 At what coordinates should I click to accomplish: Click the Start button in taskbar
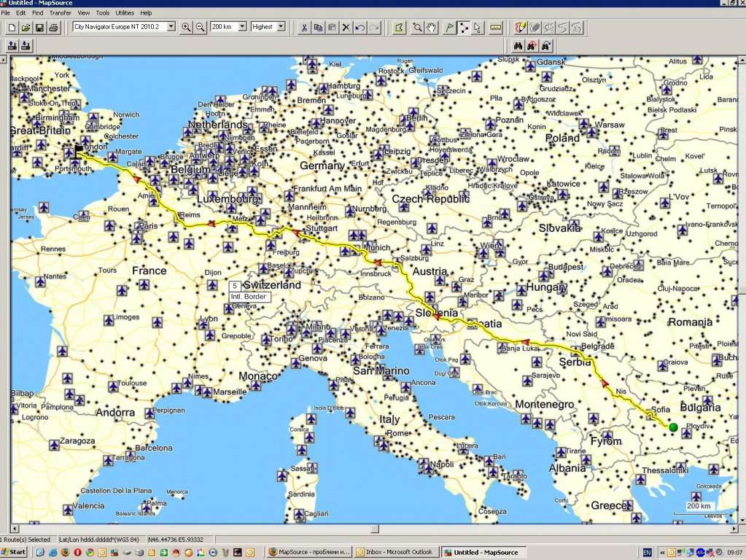click(14, 552)
